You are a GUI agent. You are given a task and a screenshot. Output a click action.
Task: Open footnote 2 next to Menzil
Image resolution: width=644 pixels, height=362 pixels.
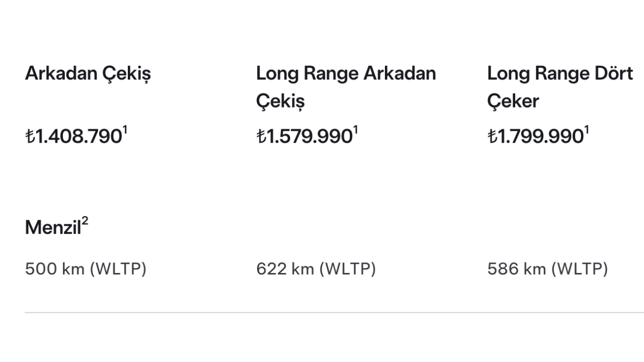(85, 222)
